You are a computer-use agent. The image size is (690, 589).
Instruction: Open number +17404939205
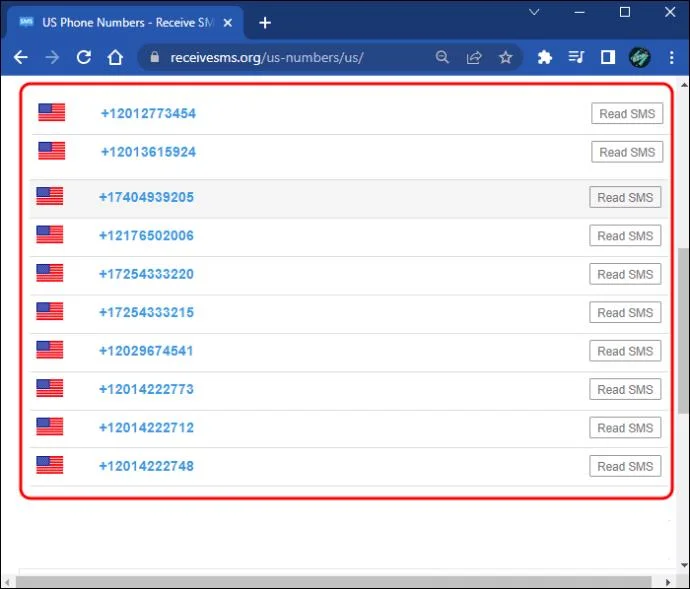pos(146,197)
